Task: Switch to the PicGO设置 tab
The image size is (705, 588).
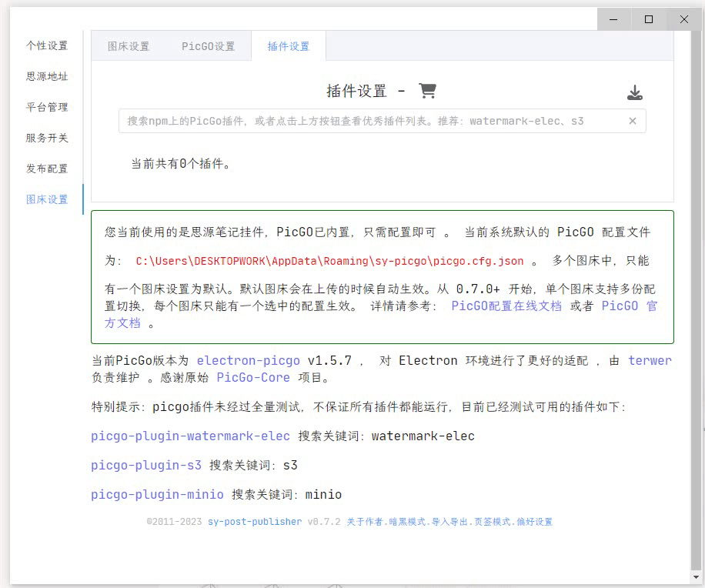Action: pyautogui.click(x=208, y=46)
